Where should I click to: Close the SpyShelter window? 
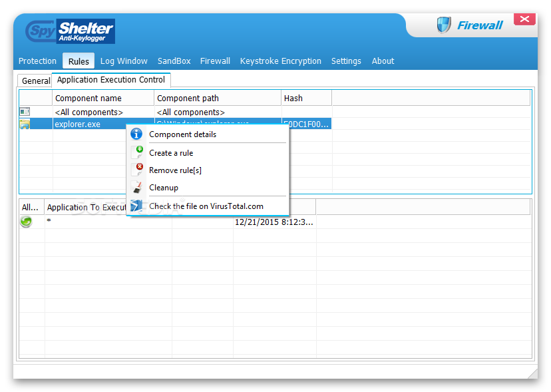pos(524,19)
